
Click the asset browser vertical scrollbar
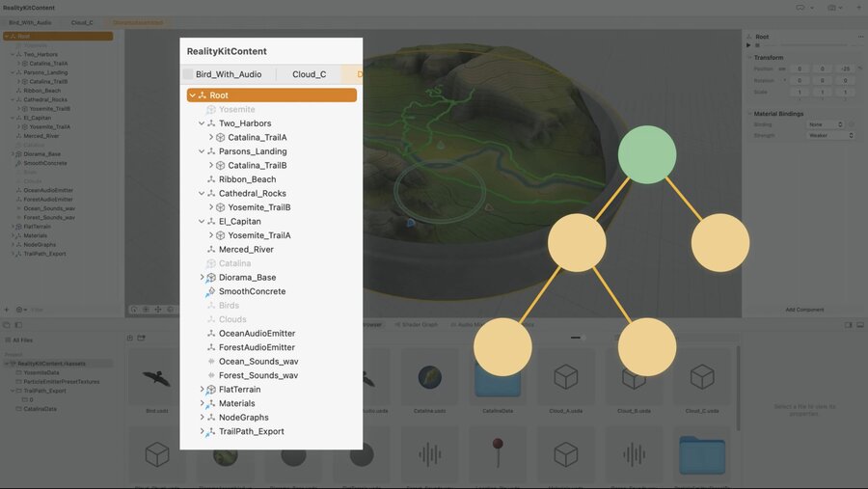click(x=738, y=388)
